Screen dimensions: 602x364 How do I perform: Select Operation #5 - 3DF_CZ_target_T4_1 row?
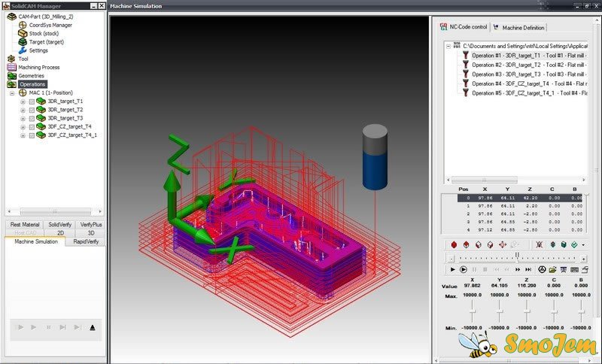[529, 93]
